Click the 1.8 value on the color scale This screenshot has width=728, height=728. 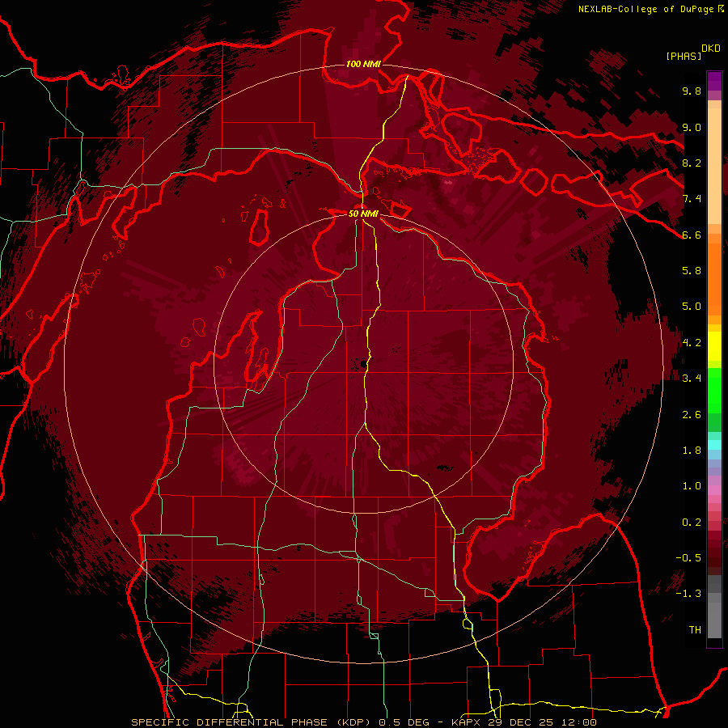pos(692,451)
